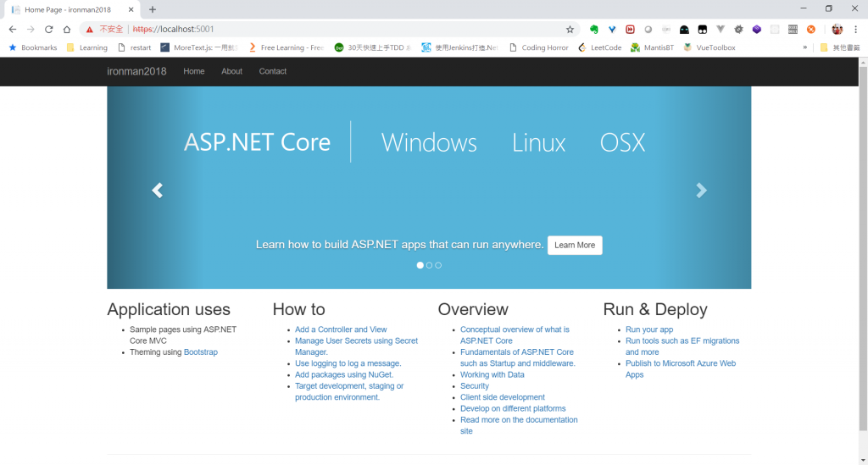Open Fundamentals of ASP.NET Core link

point(517,357)
